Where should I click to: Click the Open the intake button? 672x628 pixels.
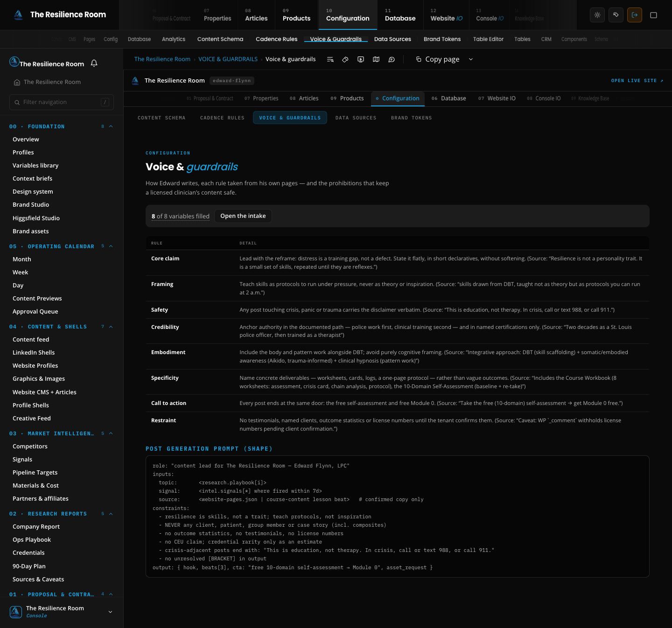point(243,216)
